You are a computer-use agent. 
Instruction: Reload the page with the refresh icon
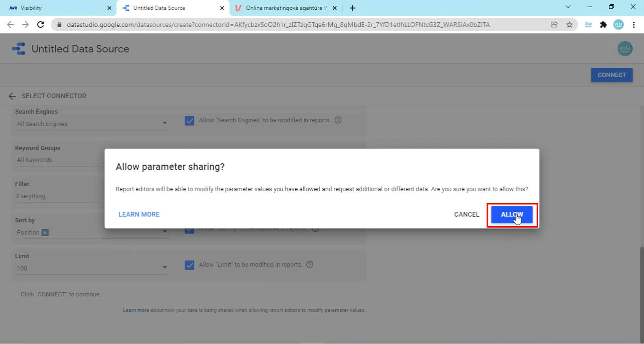click(41, 24)
